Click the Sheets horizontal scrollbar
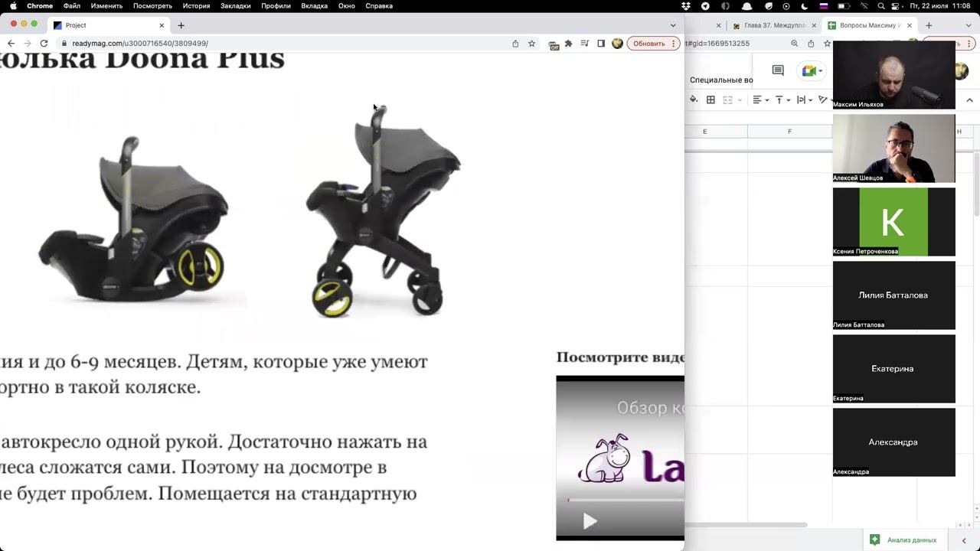980x551 pixels. pos(745,525)
